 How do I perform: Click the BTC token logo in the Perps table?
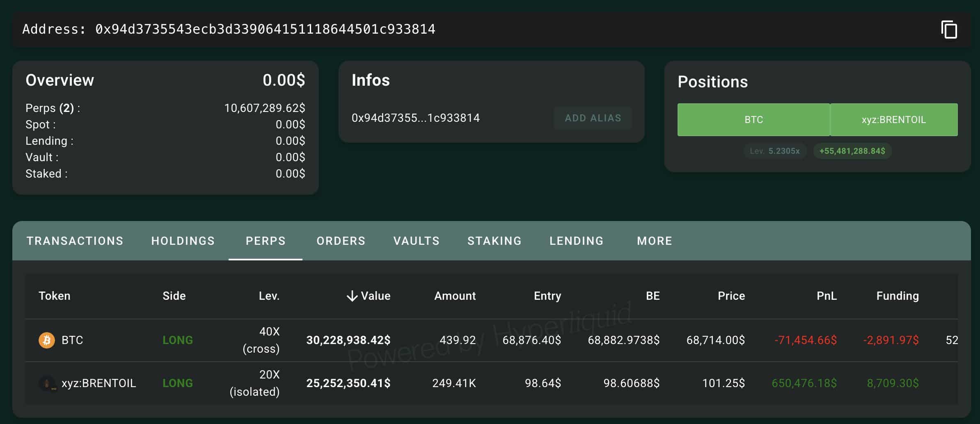tap(46, 340)
